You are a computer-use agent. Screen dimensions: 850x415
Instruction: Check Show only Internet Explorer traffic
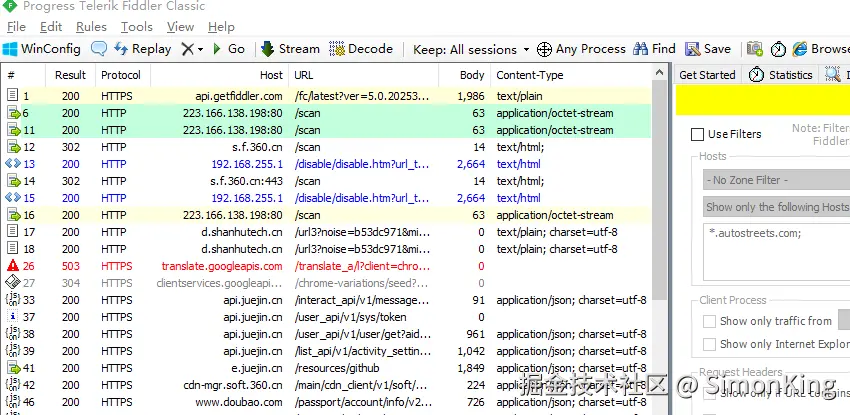(x=709, y=344)
